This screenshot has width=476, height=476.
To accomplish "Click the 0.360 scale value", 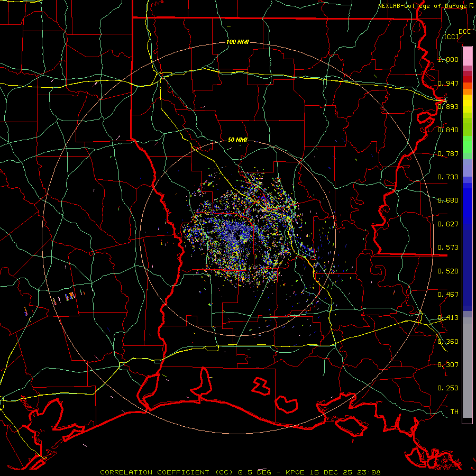I will click(448, 342).
